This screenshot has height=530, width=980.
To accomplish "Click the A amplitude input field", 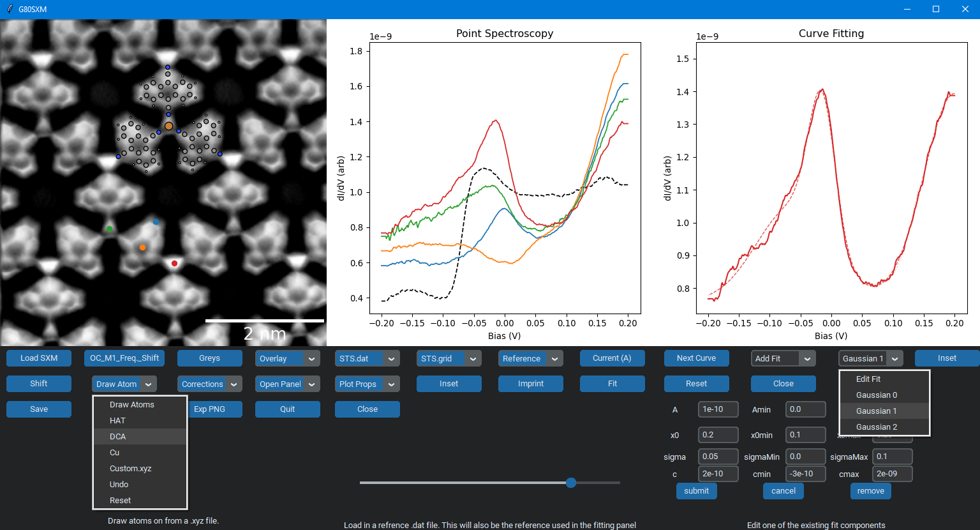I will pyautogui.click(x=718, y=409).
